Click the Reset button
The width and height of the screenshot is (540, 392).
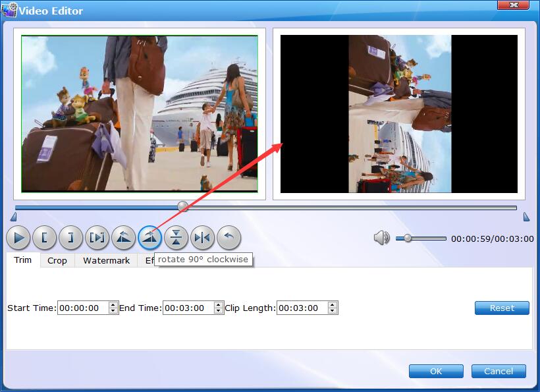coord(502,308)
